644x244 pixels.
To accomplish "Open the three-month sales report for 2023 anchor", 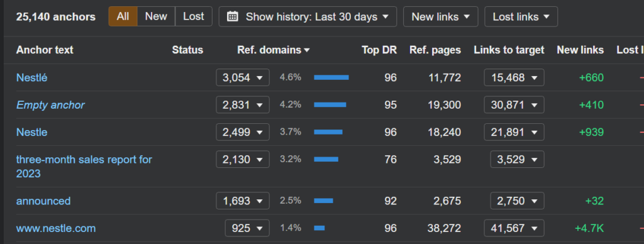I will tap(84, 167).
